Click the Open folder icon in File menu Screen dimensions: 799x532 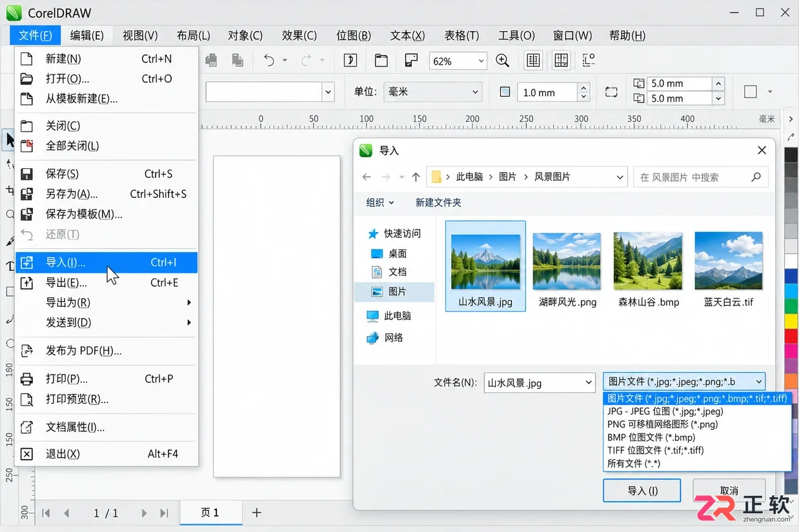click(26, 79)
